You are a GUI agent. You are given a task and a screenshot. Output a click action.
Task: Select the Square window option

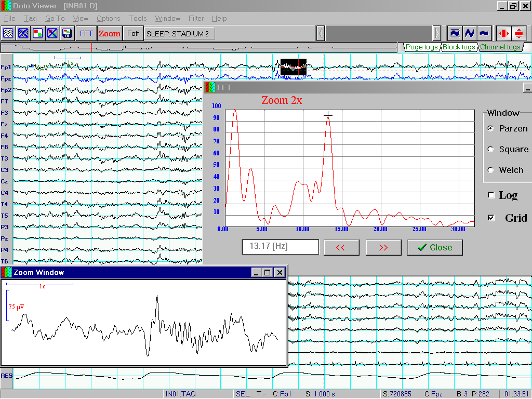point(490,149)
